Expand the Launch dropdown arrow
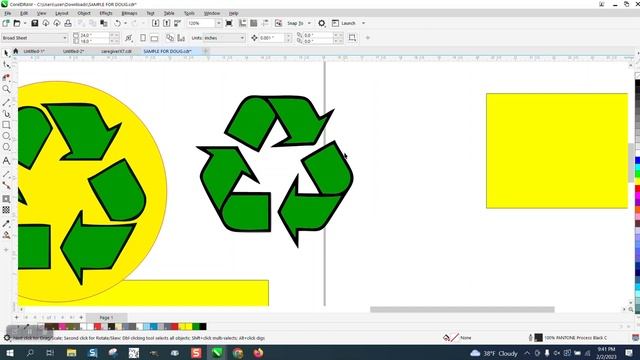This screenshot has height=360, width=640. [363, 23]
